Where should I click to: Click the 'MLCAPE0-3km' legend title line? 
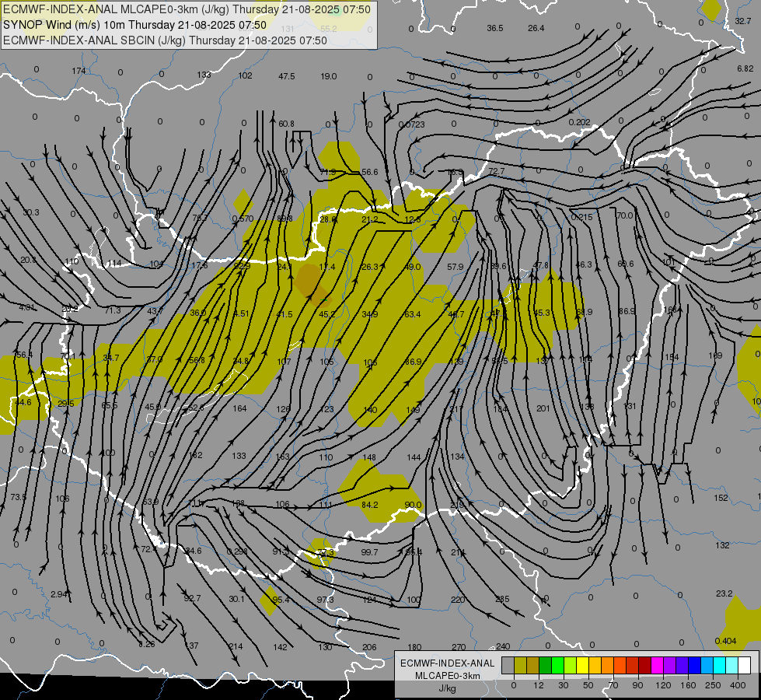click(447, 676)
